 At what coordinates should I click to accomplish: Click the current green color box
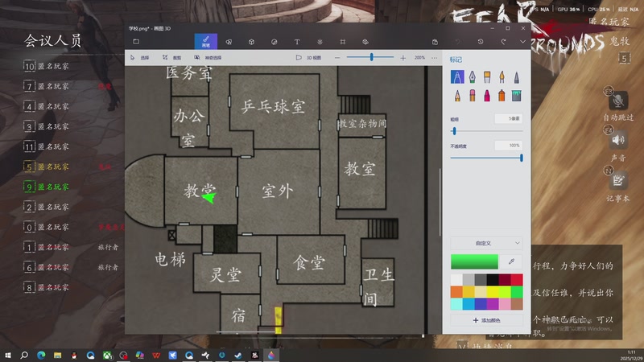(x=474, y=261)
